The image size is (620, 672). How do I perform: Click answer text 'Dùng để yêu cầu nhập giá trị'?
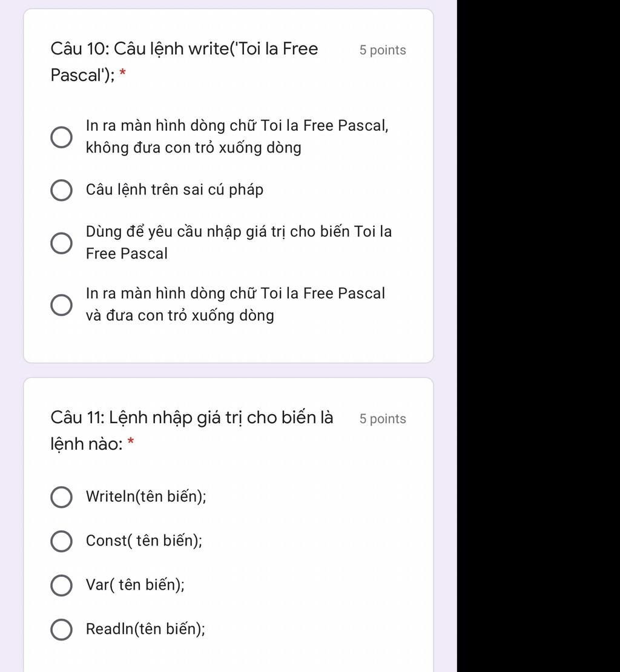coord(239,232)
